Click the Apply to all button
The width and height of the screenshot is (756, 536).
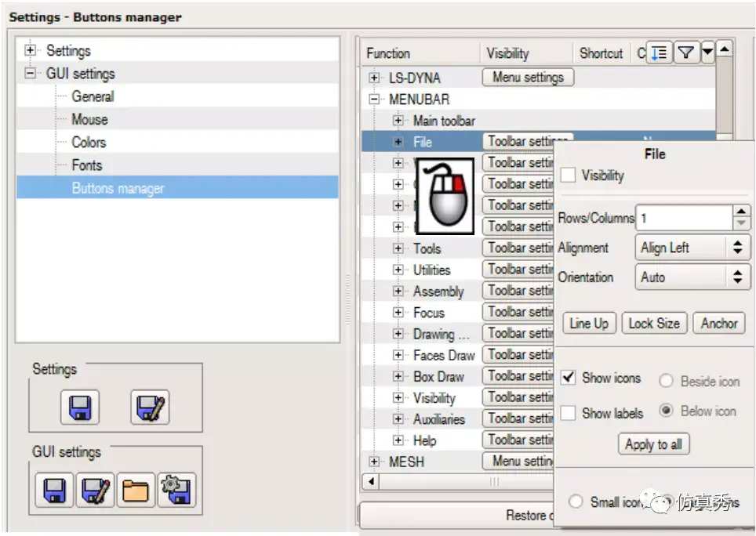click(x=654, y=444)
